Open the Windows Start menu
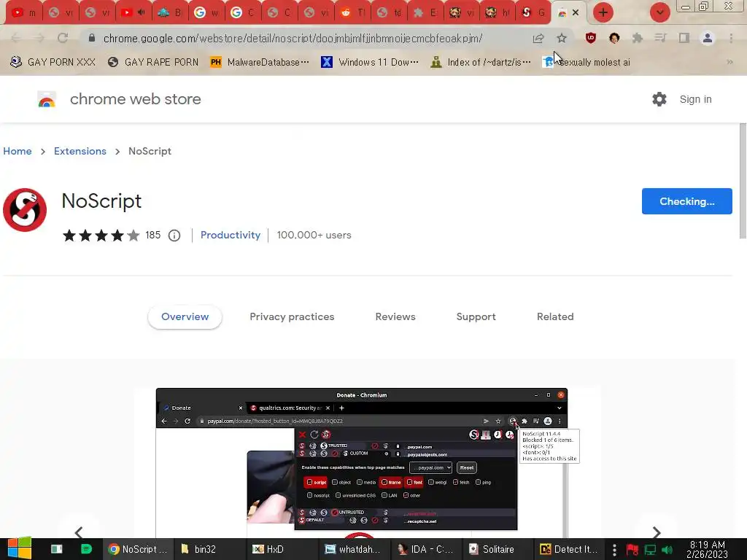This screenshot has height=560, width=747. [20, 548]
